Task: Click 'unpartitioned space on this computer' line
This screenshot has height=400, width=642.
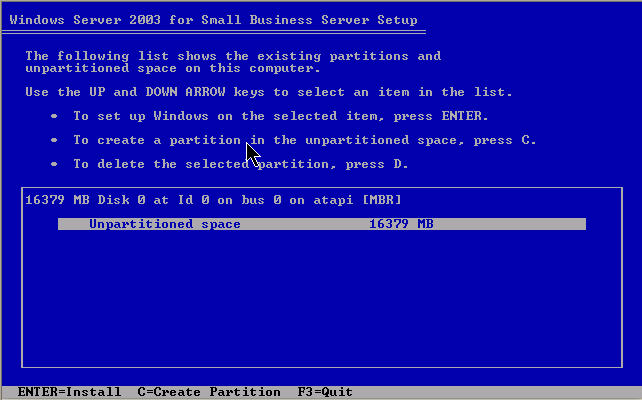Action: tap(172, 68)
